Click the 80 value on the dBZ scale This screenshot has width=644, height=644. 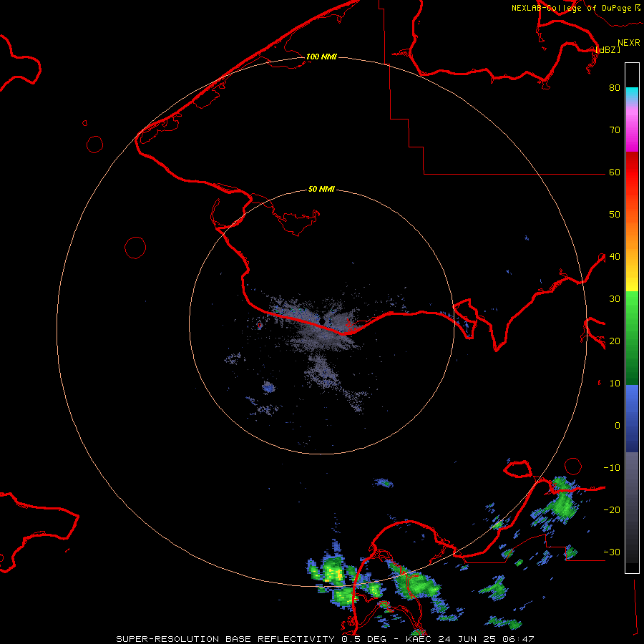coord(615,87)
